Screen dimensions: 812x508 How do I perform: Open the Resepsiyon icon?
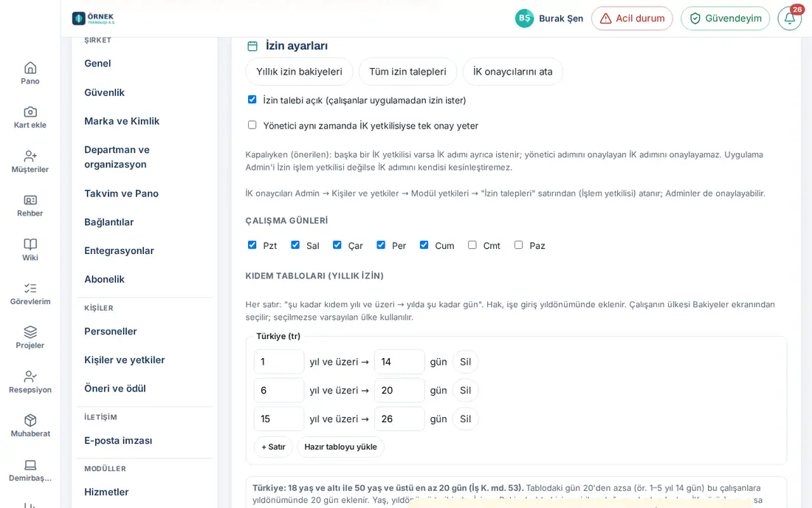[30, 377]
